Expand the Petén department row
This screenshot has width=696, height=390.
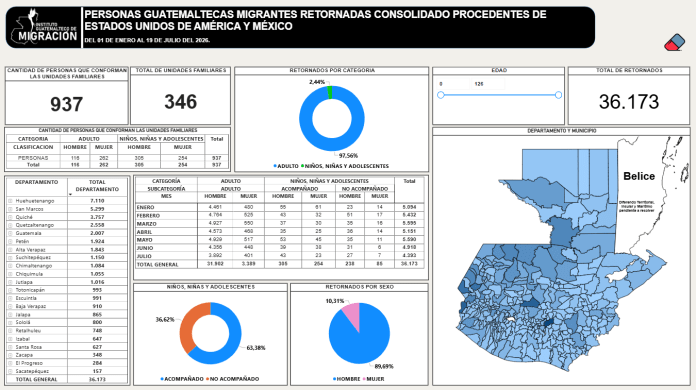click(10, 241)
